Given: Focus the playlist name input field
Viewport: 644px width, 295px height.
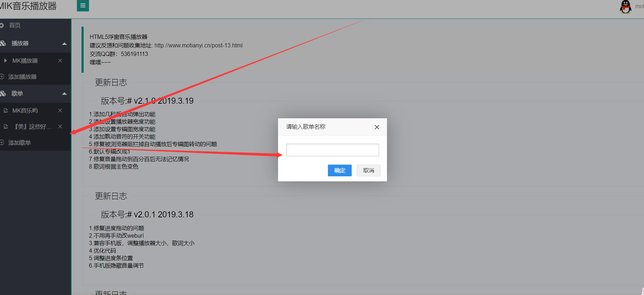Looking at the screenshot, I should pyautogui.click(x=332, y=150).
